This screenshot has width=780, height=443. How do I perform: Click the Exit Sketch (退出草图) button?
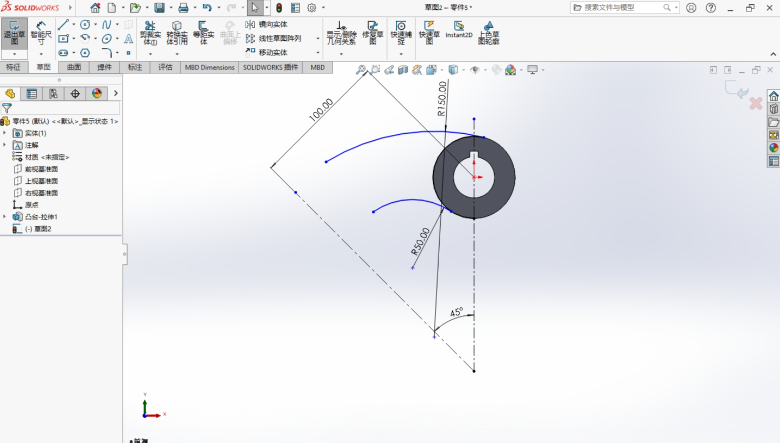(14, 34)
